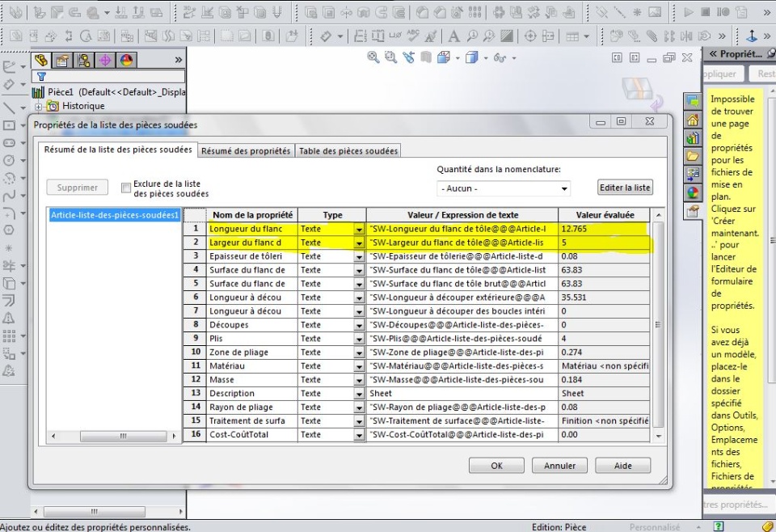Image resolution: width=776 pixels, height=532 pixels.
Task: Open Type dropdown for Epaisseur de tôlerie row
Action: (359, 257)
